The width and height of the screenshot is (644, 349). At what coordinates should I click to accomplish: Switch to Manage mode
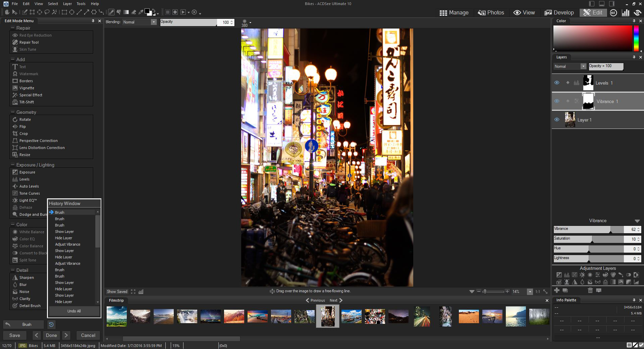coord(454,12)
